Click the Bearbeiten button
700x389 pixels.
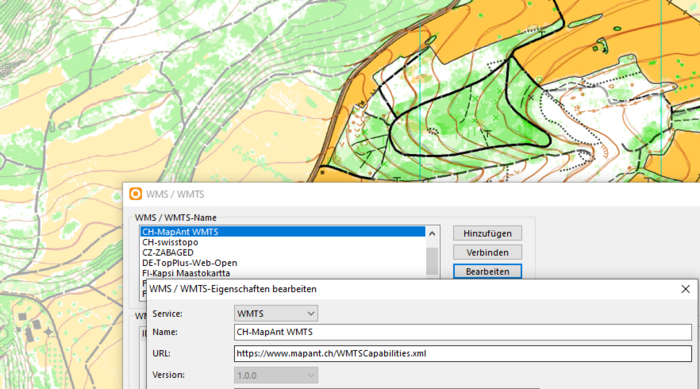[x=488, y=272]
